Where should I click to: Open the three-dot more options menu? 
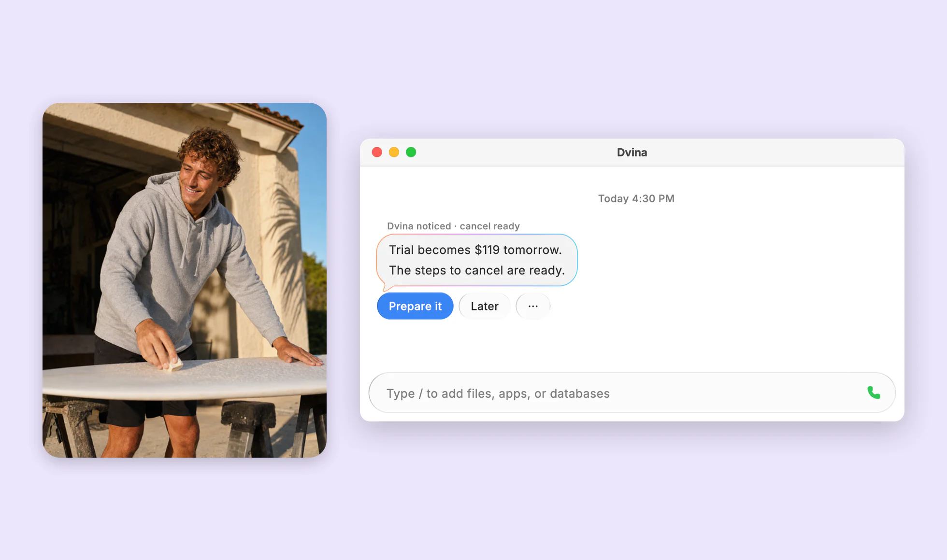(533, 306)
